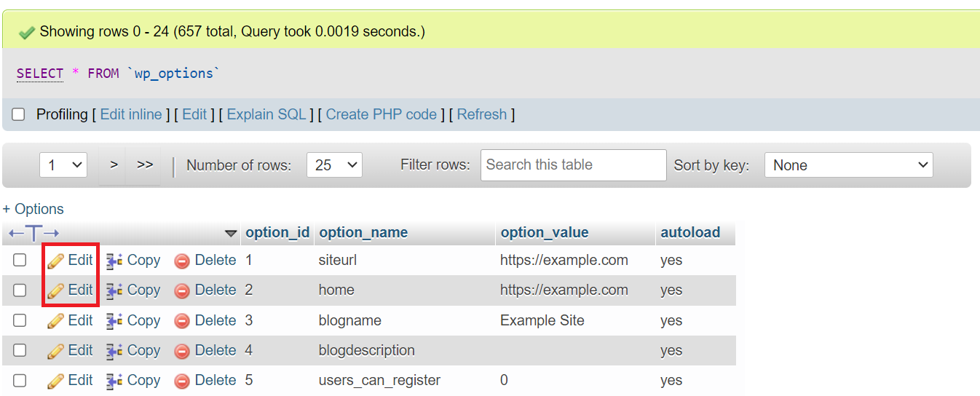
Task: Open the page number dropdown
Action: (63, 165)
